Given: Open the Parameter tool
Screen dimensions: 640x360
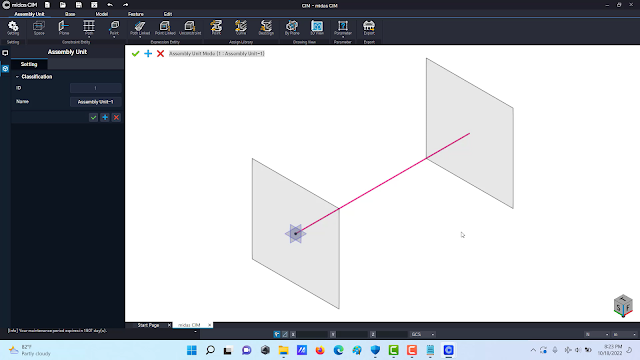Looking at the screenshot, I should [x=342, y=27].
